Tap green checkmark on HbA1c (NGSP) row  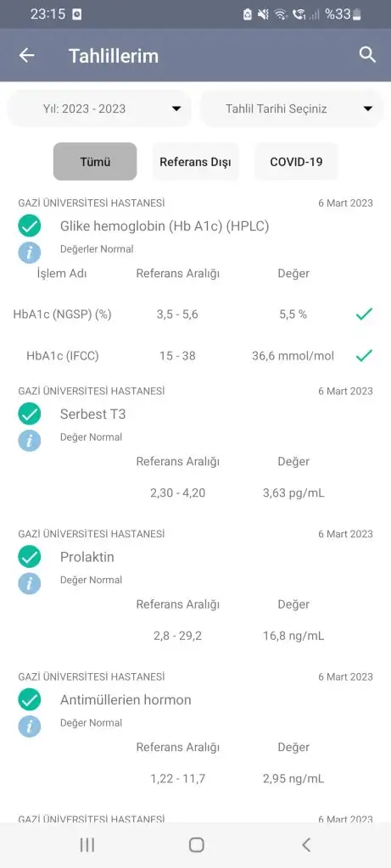(x=364, y=314)
